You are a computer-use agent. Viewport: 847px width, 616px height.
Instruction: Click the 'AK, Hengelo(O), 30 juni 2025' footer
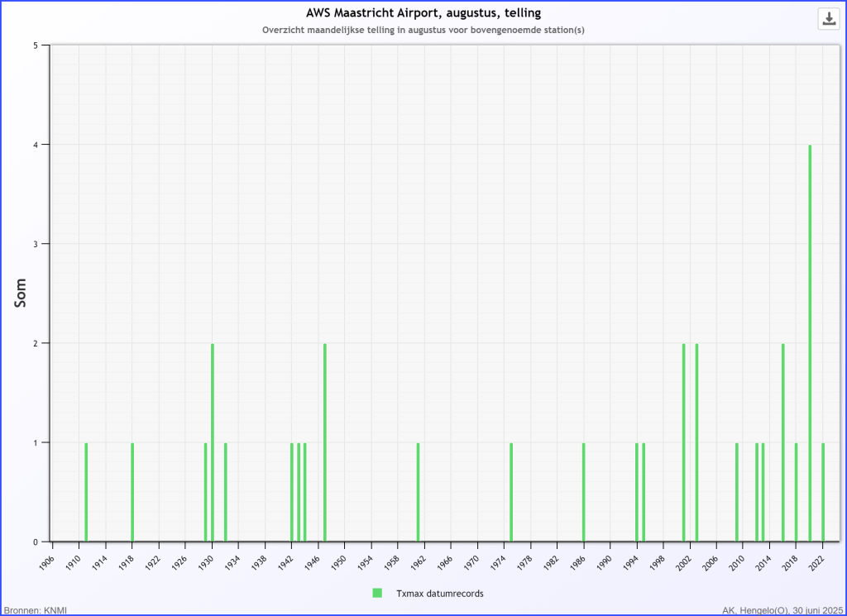pyautogui.click(x=782, y=610)
